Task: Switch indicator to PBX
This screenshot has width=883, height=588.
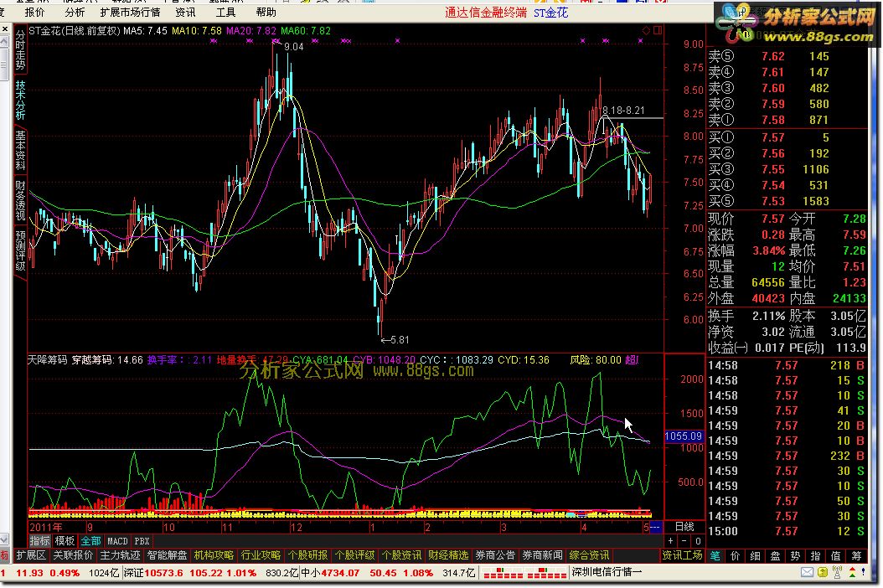Action: tap(142, 541)
